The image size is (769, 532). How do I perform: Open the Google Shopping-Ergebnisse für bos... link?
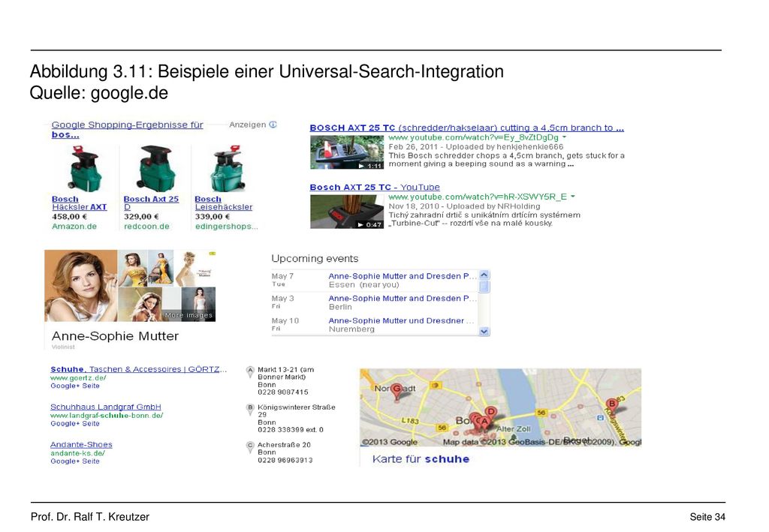click(x=127, y=129)
